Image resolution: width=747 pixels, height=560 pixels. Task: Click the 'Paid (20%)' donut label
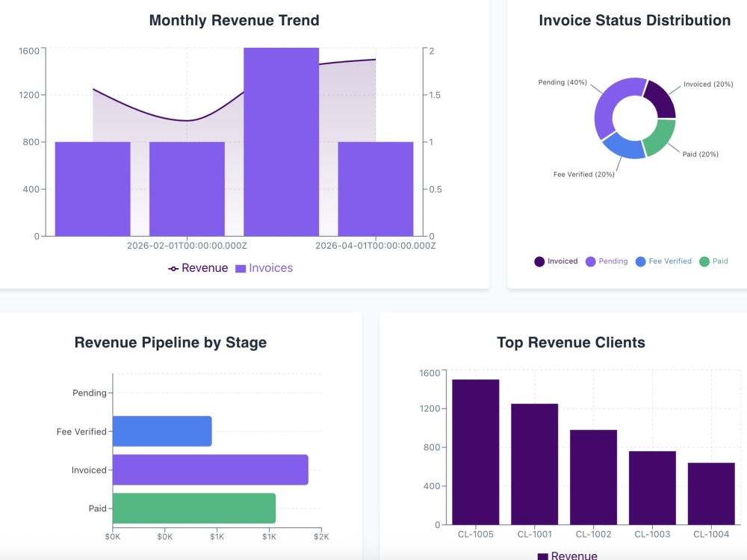[701, 155]
